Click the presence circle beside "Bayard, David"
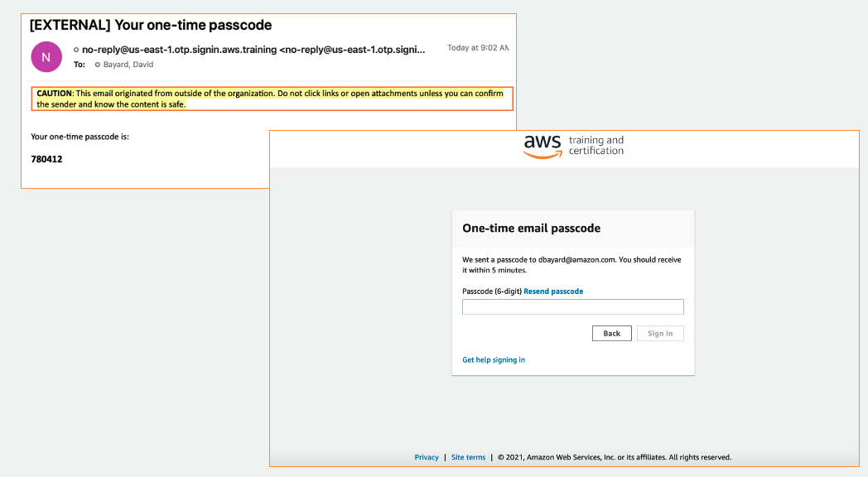This screenshot has width=868, height=477. (98, 65)
